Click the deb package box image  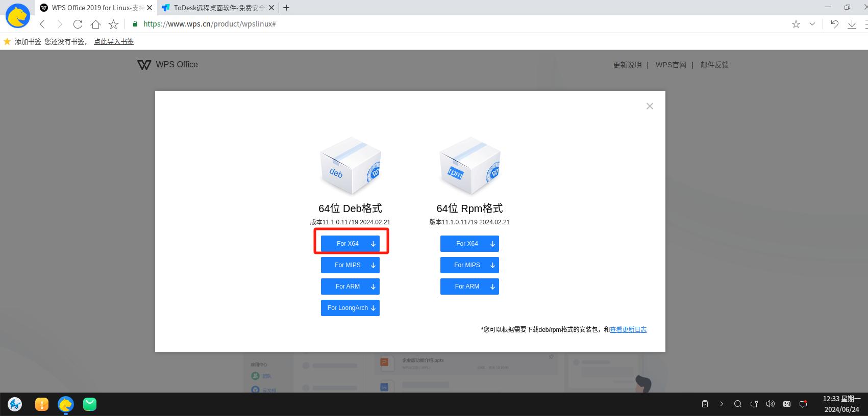tap(351, 166)
